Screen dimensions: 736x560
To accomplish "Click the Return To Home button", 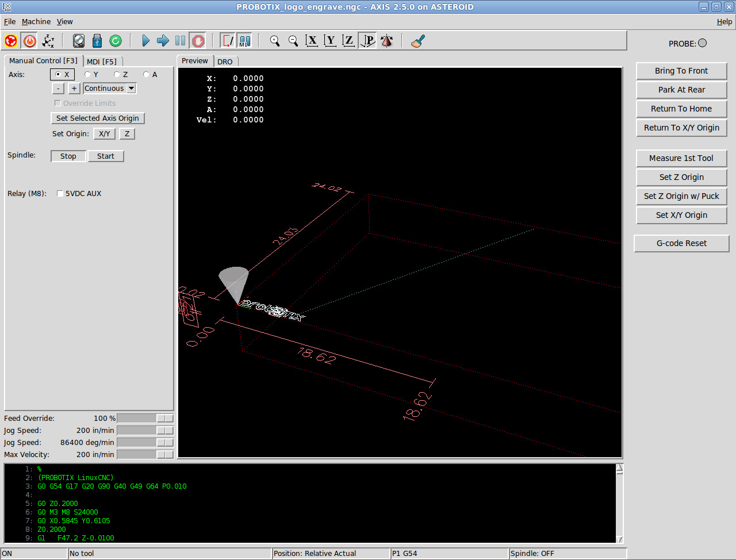I will tap(681, 109).
